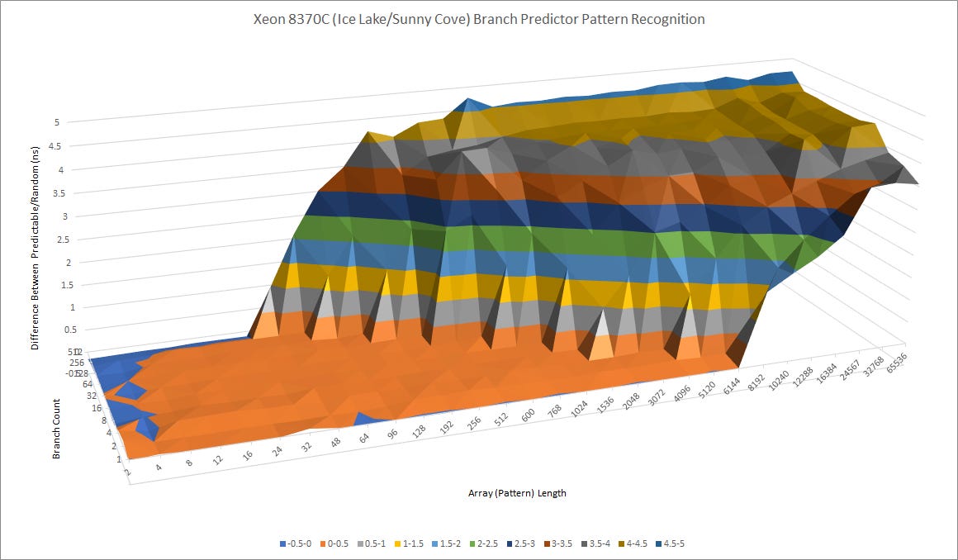The image size is (958, 560).
Task: Click array length label '12288'
Action: click(804, 377)
